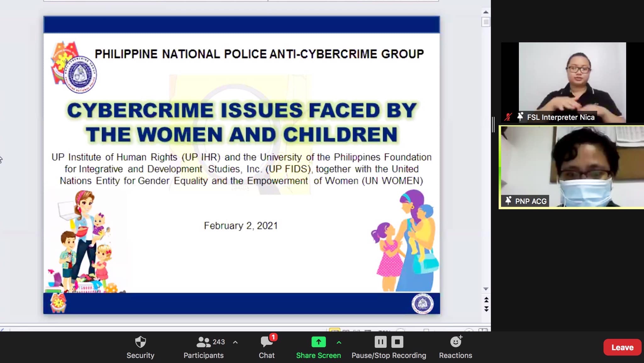Unpin FSL Interpreter Nica's video
Screen dimensions: 644x363
coord(520,117)
